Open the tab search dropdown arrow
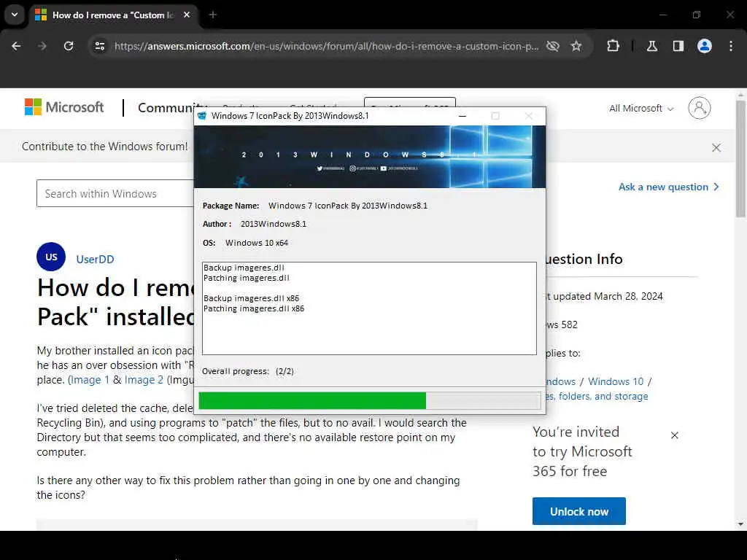Screen dimensions: 747x560 [15, 15]
